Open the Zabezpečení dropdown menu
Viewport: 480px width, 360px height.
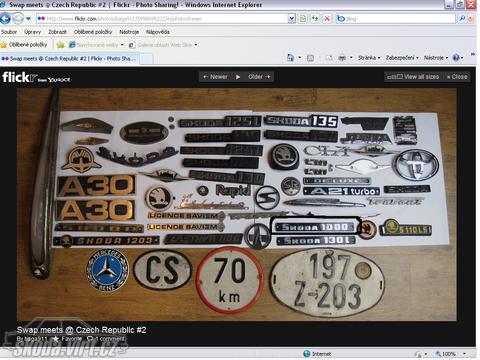402,58
